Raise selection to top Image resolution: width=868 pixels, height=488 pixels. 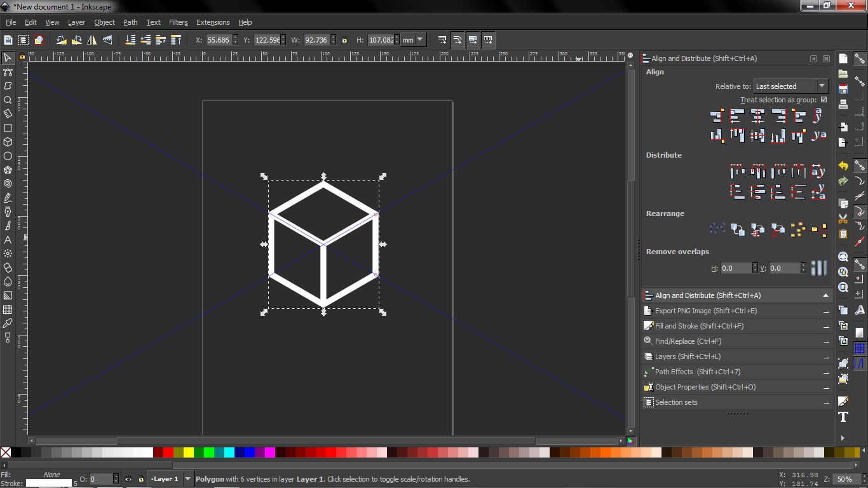tap(176, 39)
